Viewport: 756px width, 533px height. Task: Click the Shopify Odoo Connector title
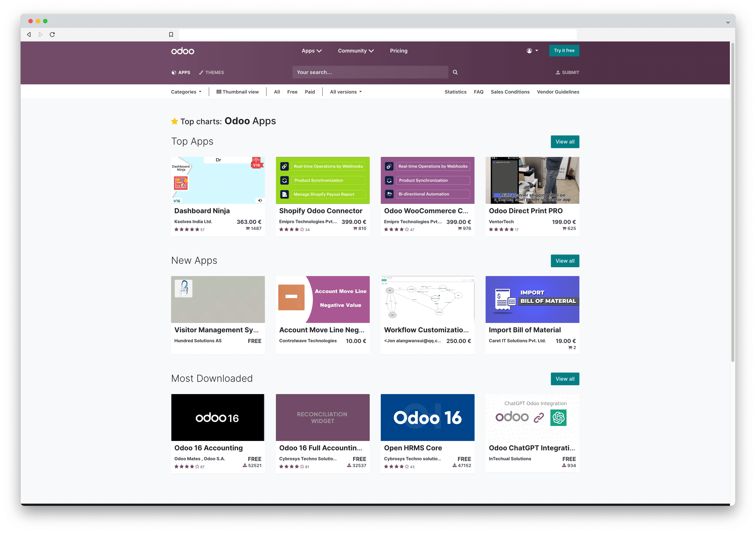[320, 211]
